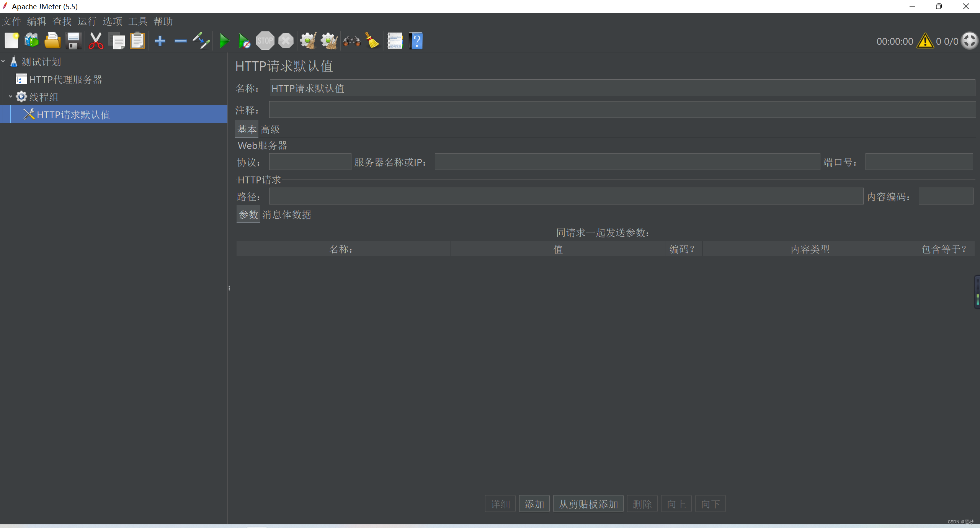The height and width of the screenshot is (528, 980).
Task: Click the 服务器名称或IP input field
Action: point(627,162)
